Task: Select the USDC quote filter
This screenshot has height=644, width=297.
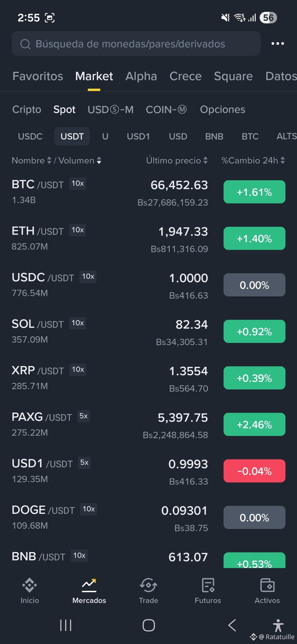Action: [30, 137]
